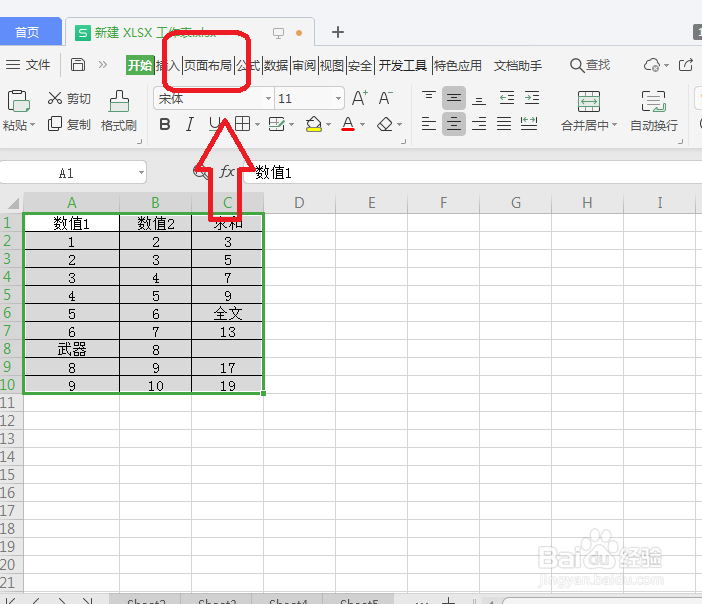Click the cloud sync icon
This screenshot has height=604, width=702.
point(652,65)
